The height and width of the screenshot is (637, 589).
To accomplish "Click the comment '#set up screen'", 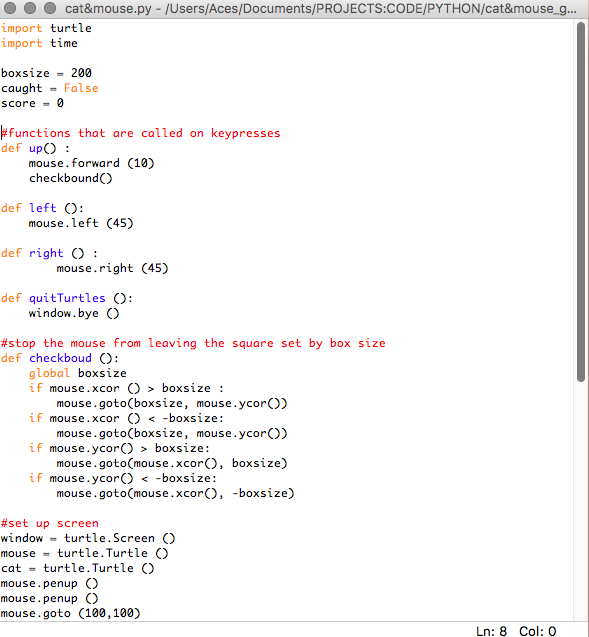I will coord(50,523).
